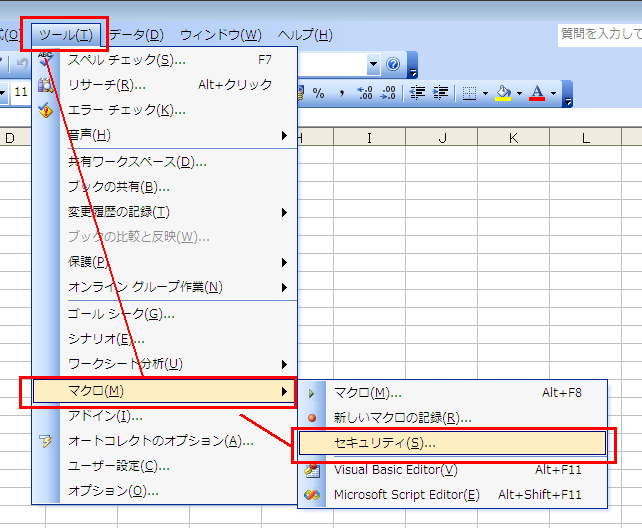This screenshot has height=528, width=642.
Task: Apply borders using the borders icon
Action: 469,93
